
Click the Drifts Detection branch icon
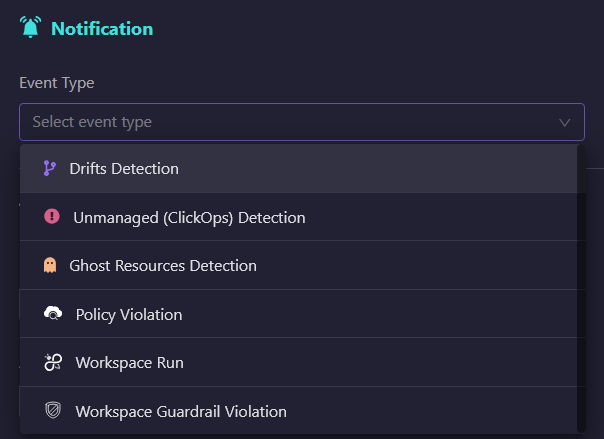tap(50, 168)
